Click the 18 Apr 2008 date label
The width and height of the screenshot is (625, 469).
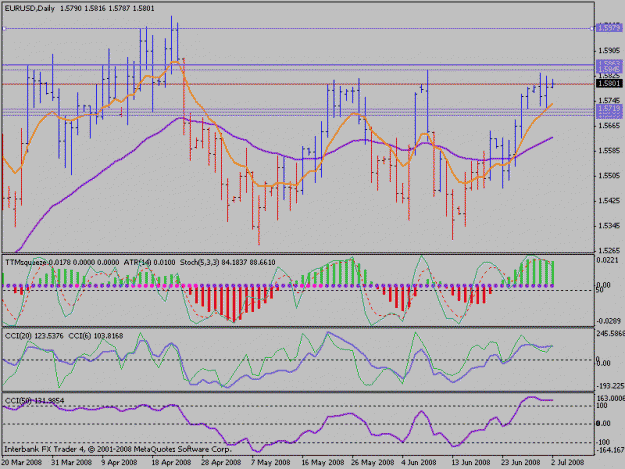(171, 462)
